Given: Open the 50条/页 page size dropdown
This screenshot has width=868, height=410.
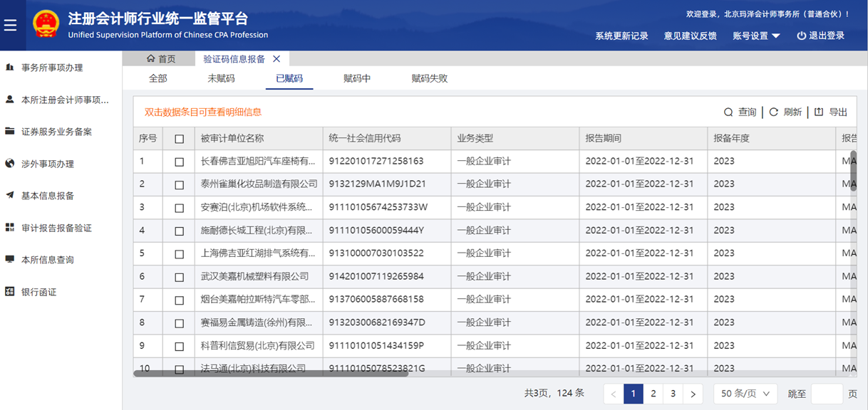Looking at the screenshot, I should click(x=745, y=394).
